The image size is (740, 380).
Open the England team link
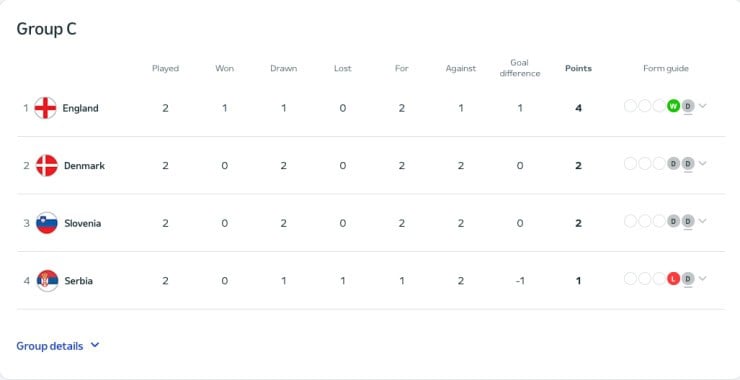(x=80, y=108)
